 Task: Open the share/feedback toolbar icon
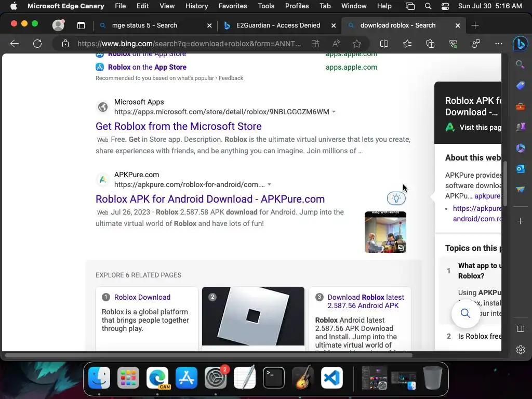pos(476,44)
